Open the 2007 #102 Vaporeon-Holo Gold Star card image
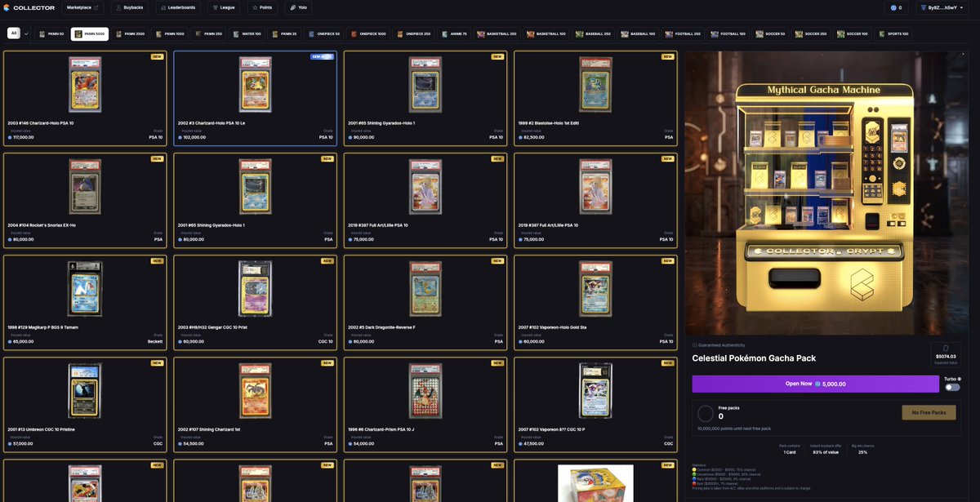The image size is (980, 502). tap(595, 289)
